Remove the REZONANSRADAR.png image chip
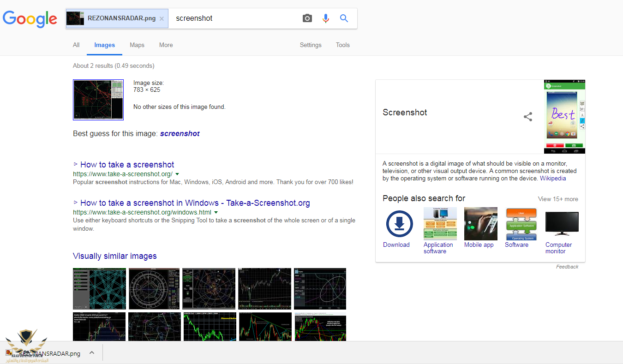623x364 pixels. click(162, 19)
